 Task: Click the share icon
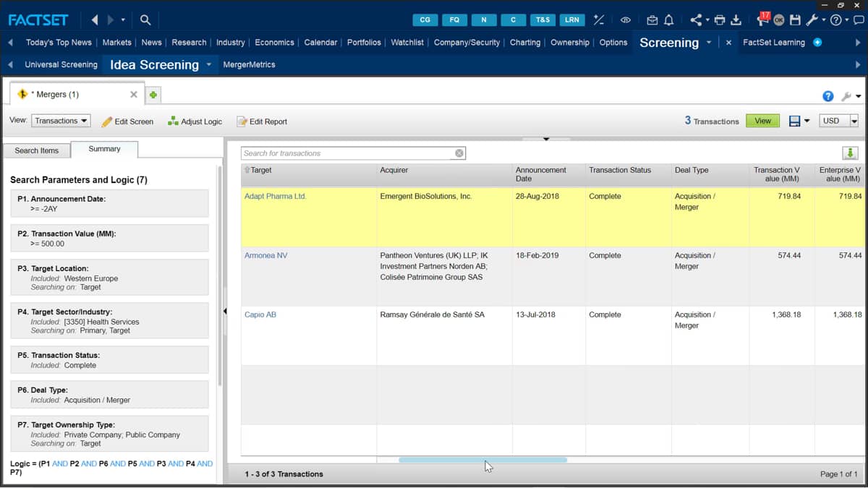point(696,20)
